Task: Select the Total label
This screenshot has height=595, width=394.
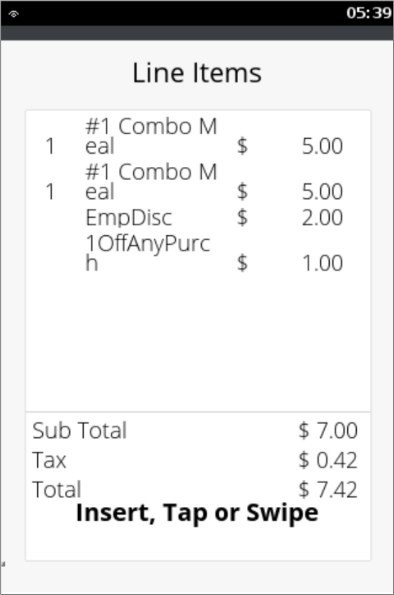Action: [57, 490]
